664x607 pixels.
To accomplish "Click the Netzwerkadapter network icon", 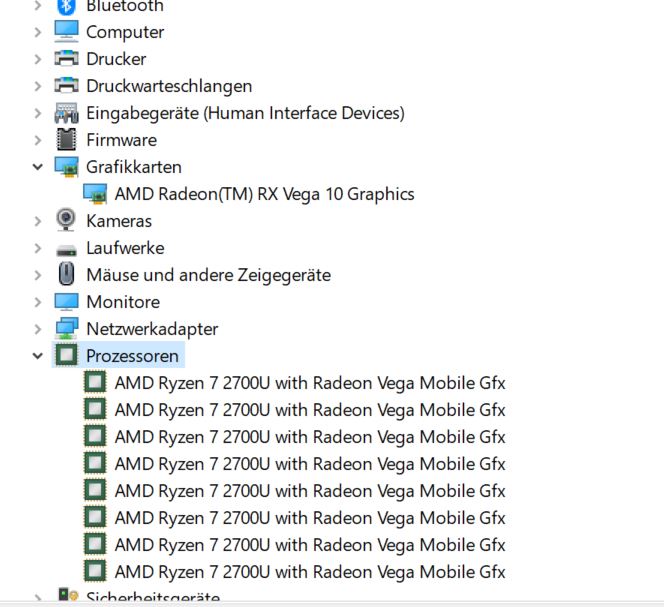I will (x=66, y=329).
